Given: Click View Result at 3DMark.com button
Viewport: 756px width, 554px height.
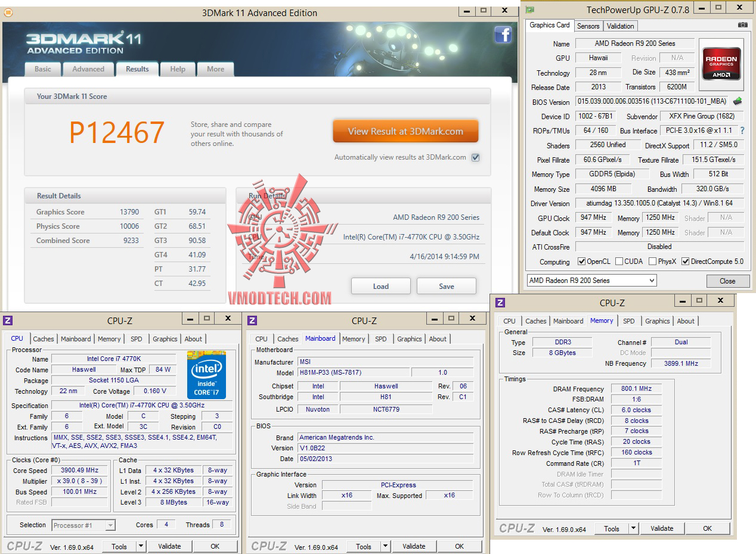Looking at the screenshot, I should click(x=405, y=131).
